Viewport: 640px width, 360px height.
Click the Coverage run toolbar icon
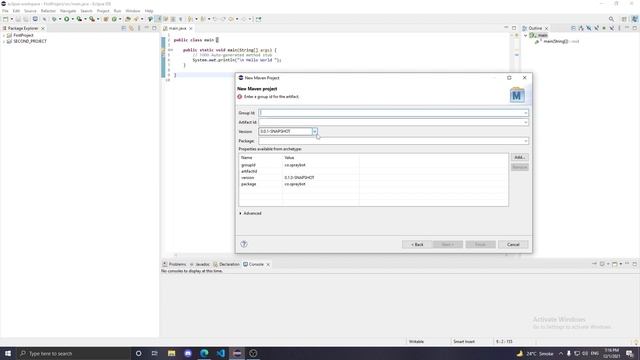pyautogui.click(x=79, y=19)
